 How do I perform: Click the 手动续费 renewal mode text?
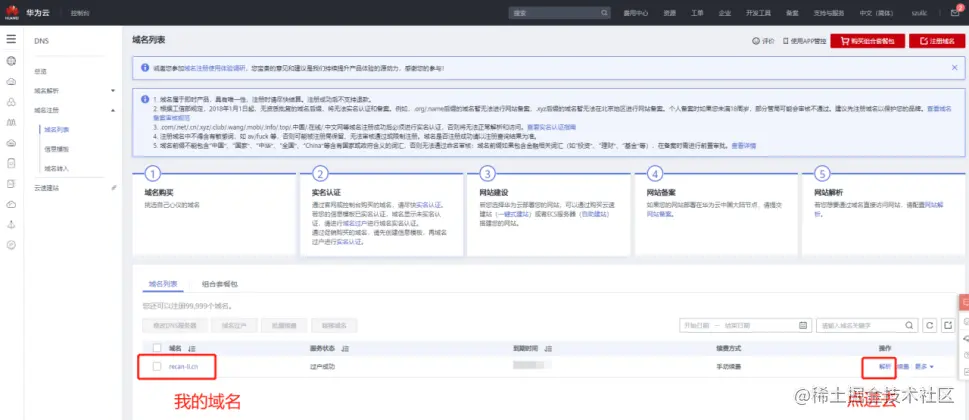tap(729, 367)
